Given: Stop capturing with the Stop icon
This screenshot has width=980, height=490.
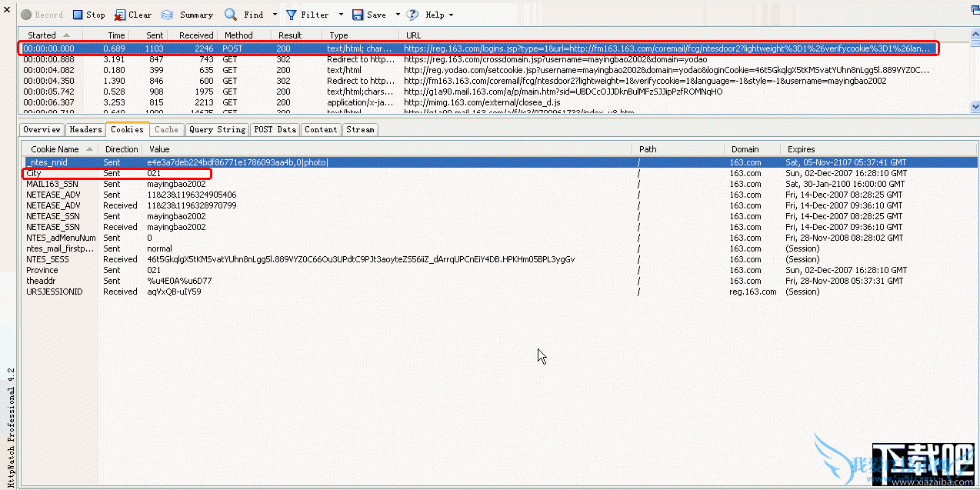Looking at the screenshot, I should (x=78, y=14).
